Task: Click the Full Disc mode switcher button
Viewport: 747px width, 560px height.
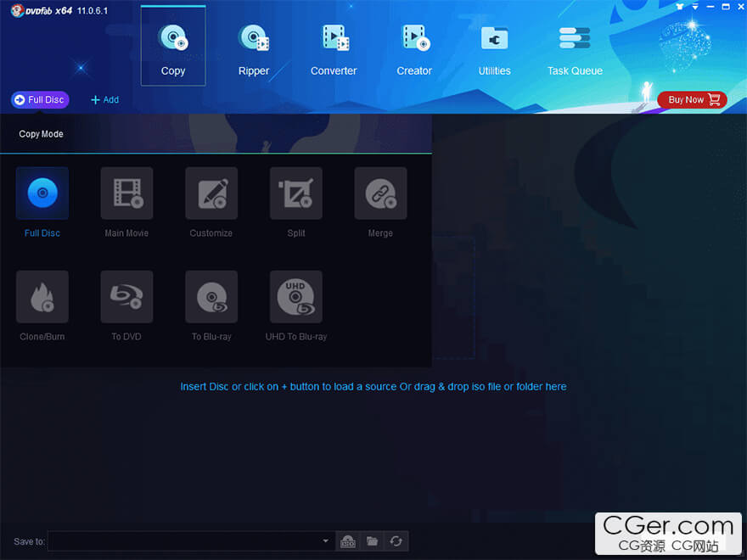Action: pyautogui.click(x=40, y=99)
